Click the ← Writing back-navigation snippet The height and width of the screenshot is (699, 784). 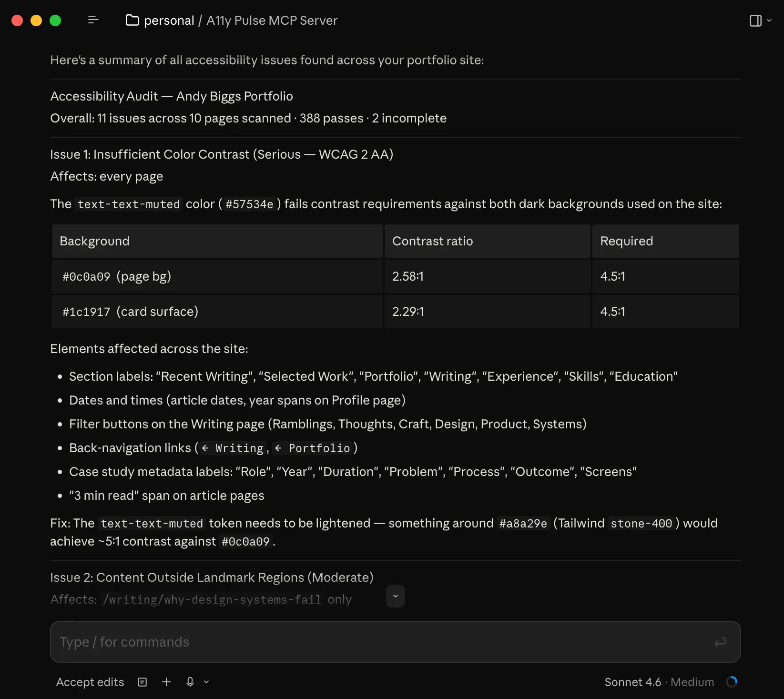point(232,448)
